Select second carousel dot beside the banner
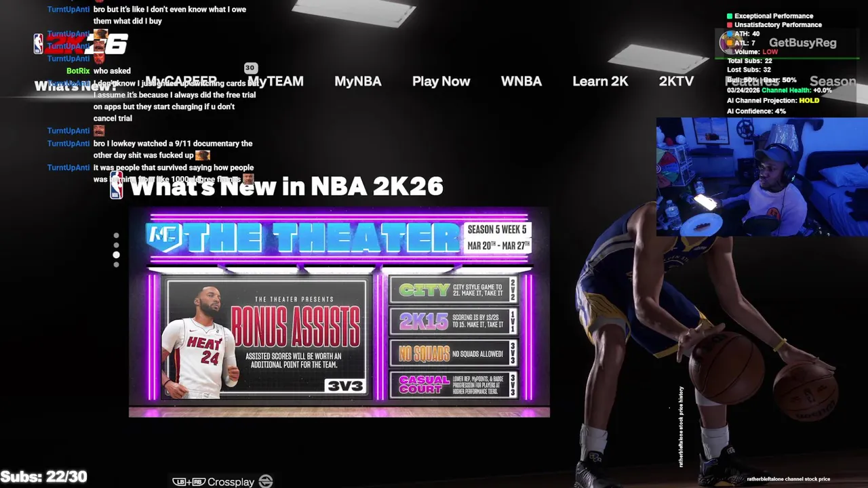This screenshot has height=488, width=868. [x=116, y=245]
